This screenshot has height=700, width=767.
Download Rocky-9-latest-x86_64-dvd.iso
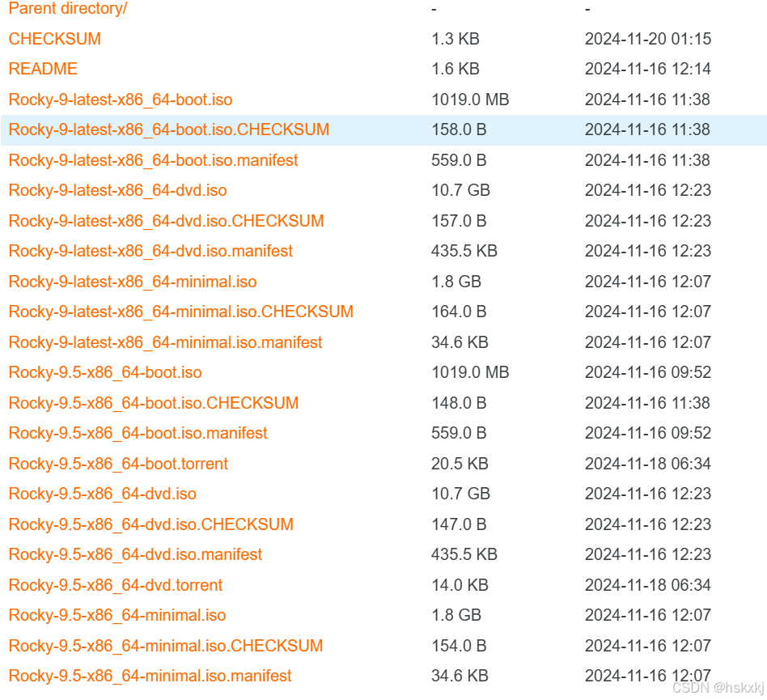point(117,190)
